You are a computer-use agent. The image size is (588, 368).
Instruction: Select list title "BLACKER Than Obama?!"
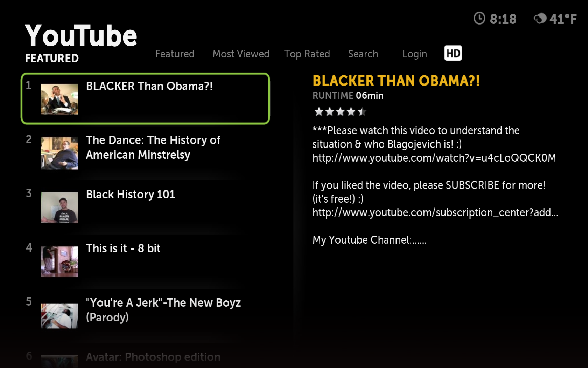149,86
